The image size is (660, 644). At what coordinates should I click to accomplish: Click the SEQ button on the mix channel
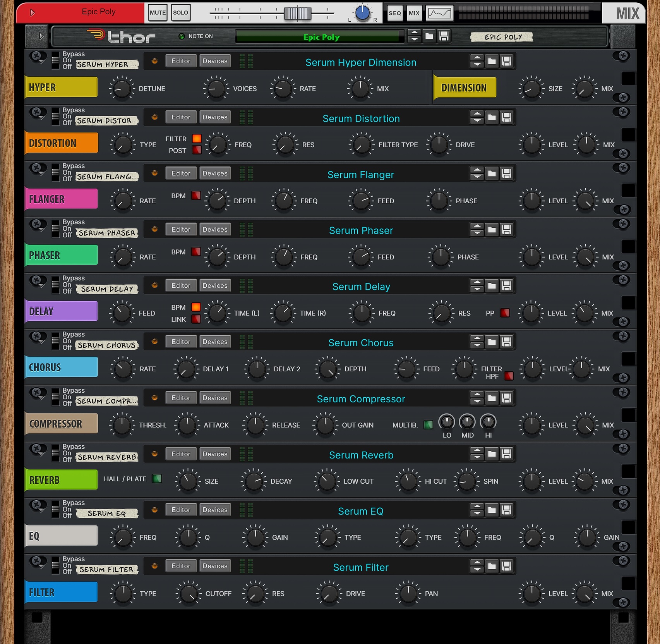tap(395, 13)
